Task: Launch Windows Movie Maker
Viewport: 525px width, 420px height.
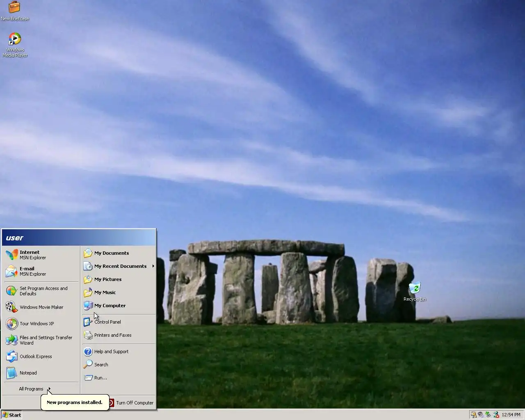Action: pyautogui.click(x=41, y=307)
